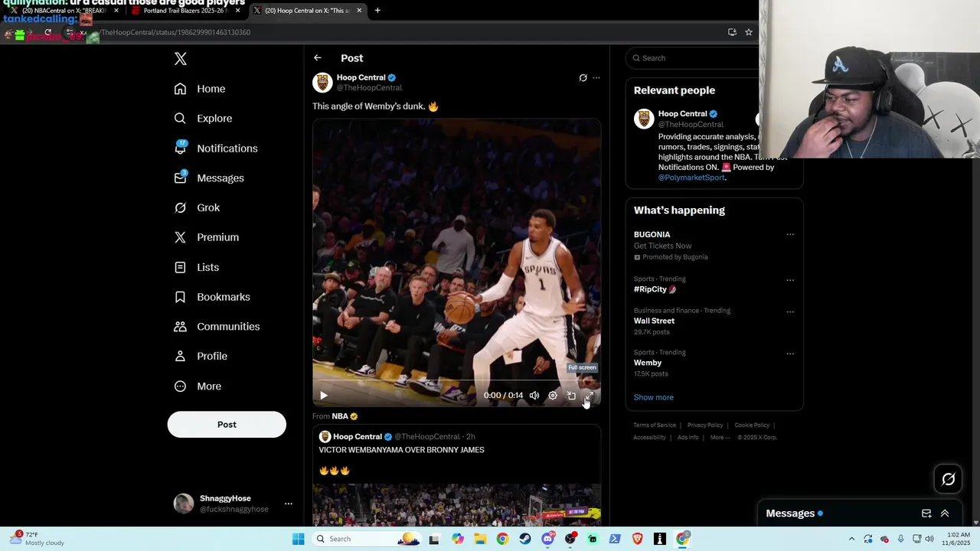Open the BUGONIA promoted trend
The height and width of the screenshot is (551, 980).
[652, 235]
